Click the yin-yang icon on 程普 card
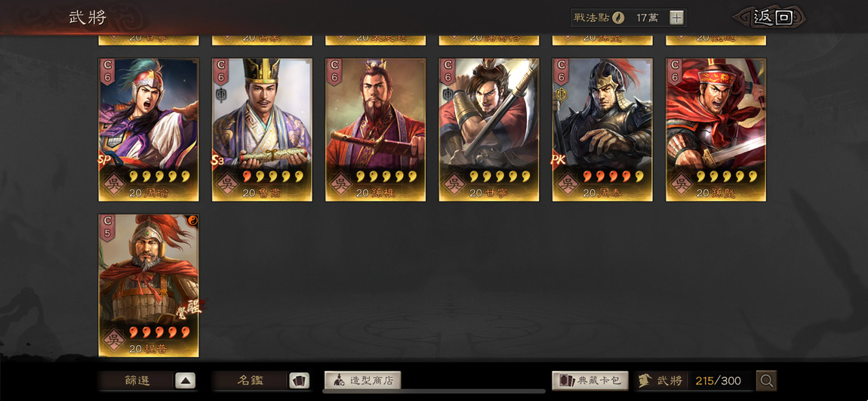Viewport: 868px width, 401px height. [x=194, y=220]
